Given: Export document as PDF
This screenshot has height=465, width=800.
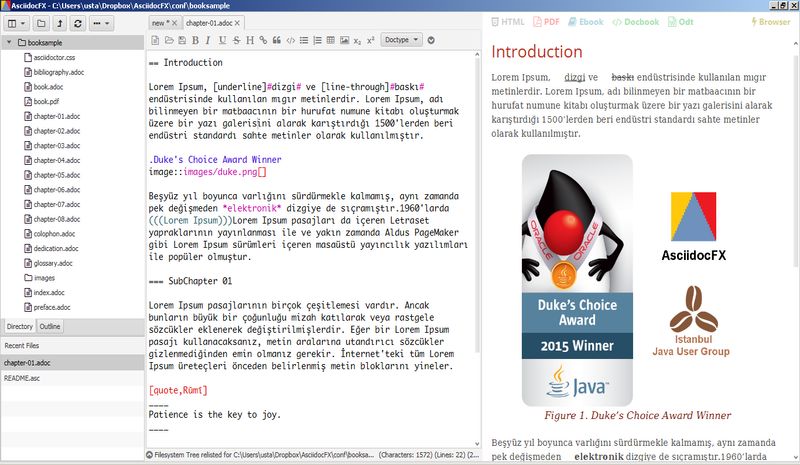Looking at the screenshot, I should (546, 22).
